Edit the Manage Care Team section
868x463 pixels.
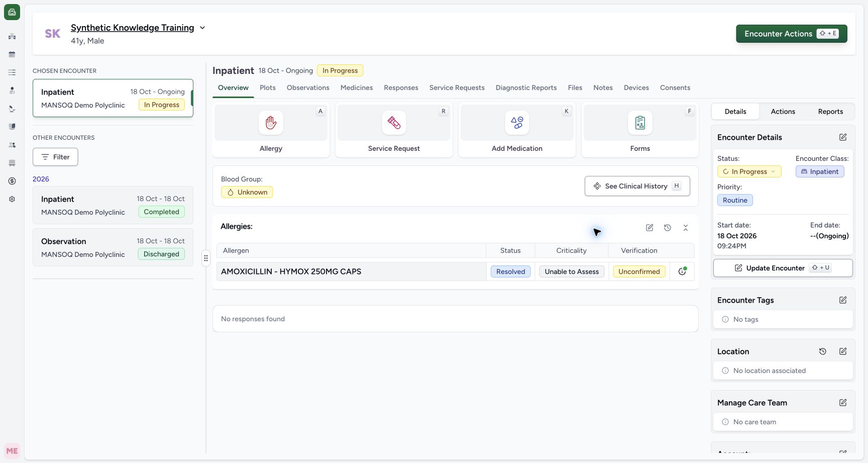843,403
